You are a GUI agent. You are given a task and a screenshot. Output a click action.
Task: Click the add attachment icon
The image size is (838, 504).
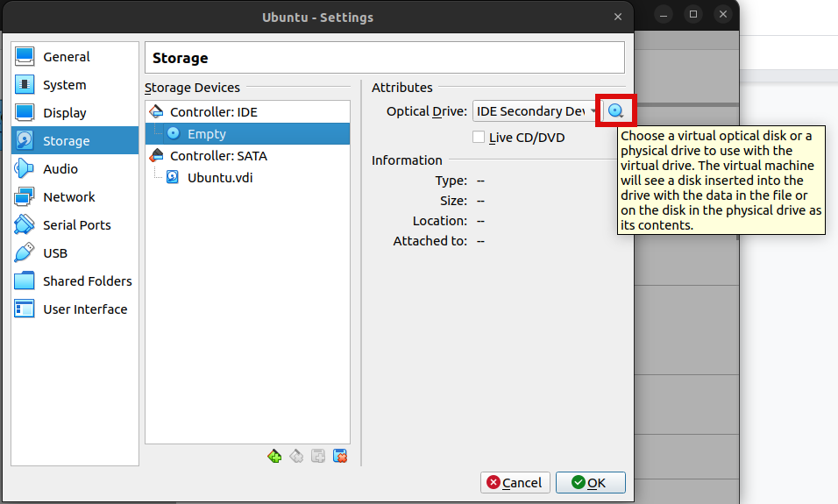coord(318,456)
